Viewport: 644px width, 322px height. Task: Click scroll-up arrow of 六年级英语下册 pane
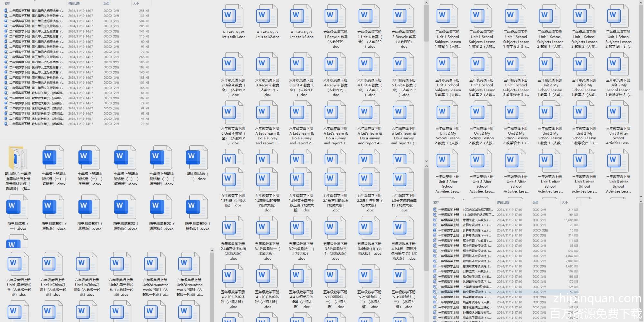426,3
